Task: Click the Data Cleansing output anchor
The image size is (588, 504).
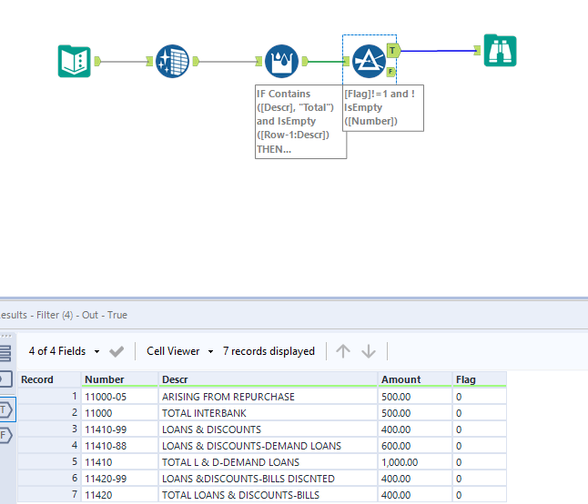Action: [196, 61]
